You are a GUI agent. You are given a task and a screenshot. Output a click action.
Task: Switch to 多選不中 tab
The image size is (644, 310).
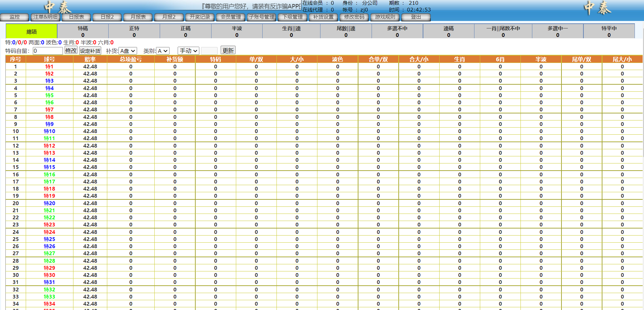click(x=397, y=31)
